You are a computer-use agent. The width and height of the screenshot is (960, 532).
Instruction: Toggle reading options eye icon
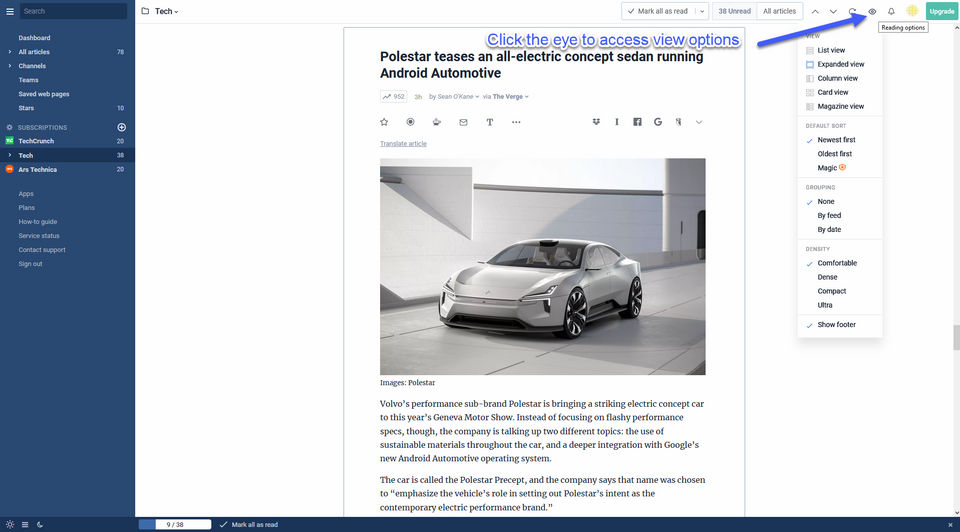coord(872,12)
